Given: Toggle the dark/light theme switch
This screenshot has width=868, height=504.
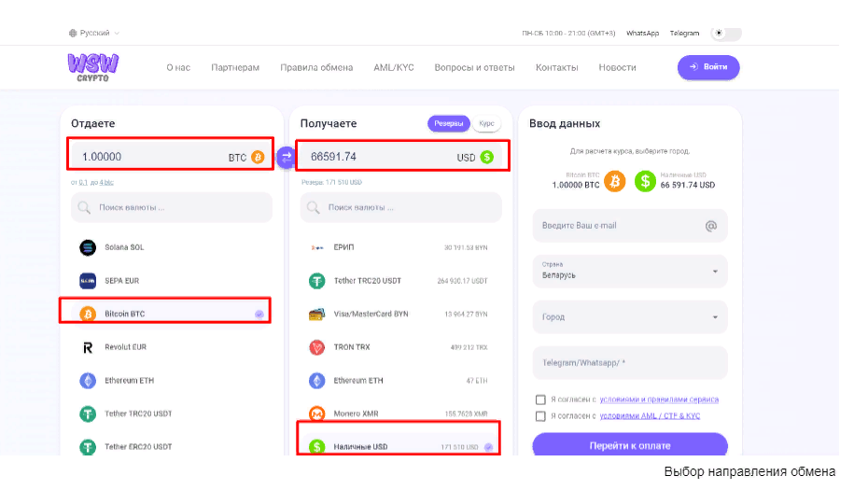Looking at the screenshot, I should click(726, 34).
